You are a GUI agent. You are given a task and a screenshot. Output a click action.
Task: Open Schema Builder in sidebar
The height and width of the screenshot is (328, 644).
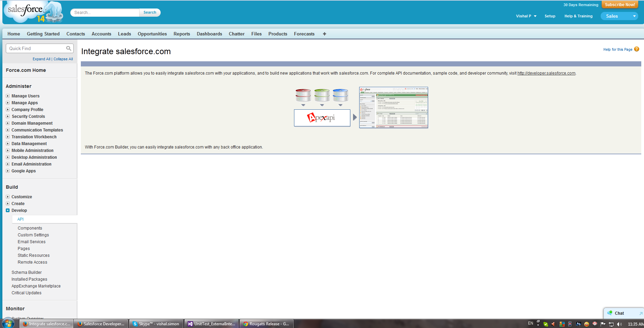pos(27,272)
